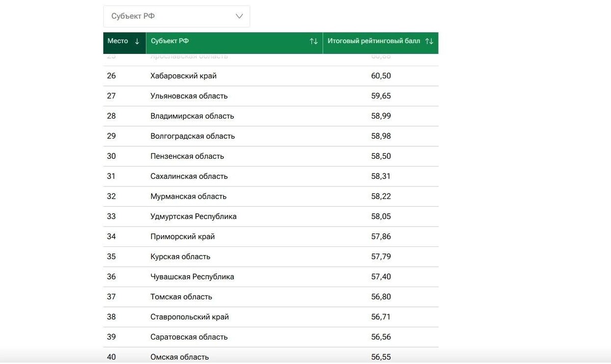The width and height of the screenshot is (611, 364).
Task: Click the Итоговый рейтинговый балл header text
Action: click(374, 41)
